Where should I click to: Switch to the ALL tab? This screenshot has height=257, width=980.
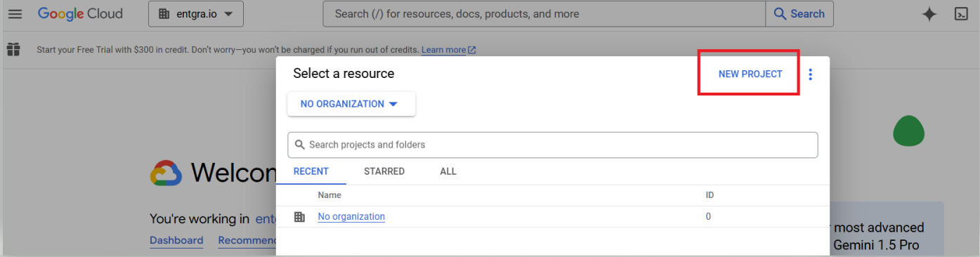click(448, 171)
